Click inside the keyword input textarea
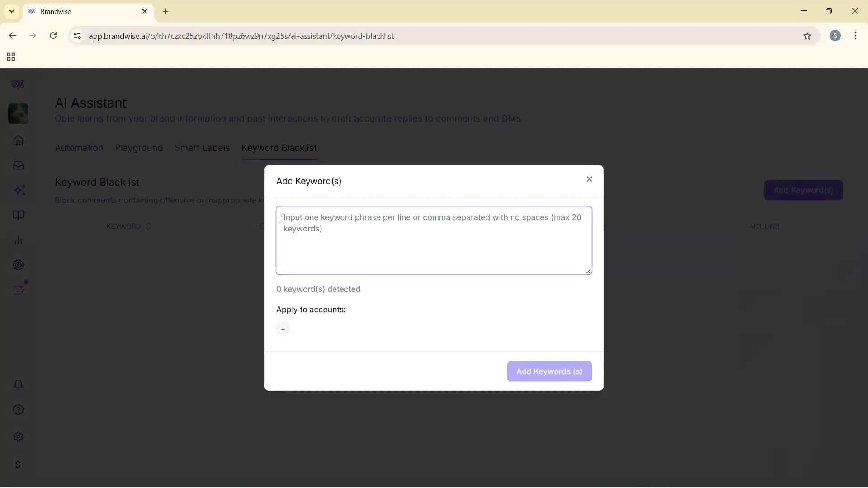868x488 pixels. click(433, 239)
